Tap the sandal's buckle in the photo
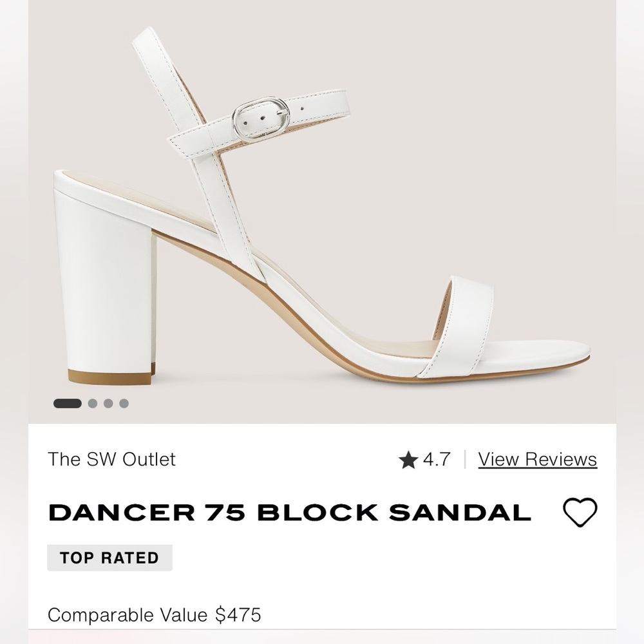 click(260, 118)
